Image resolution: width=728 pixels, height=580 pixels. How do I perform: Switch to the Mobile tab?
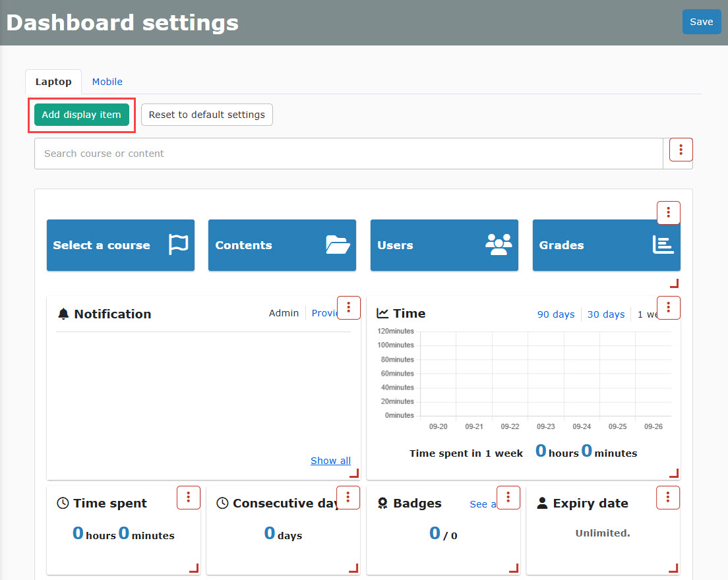point(107,82)
